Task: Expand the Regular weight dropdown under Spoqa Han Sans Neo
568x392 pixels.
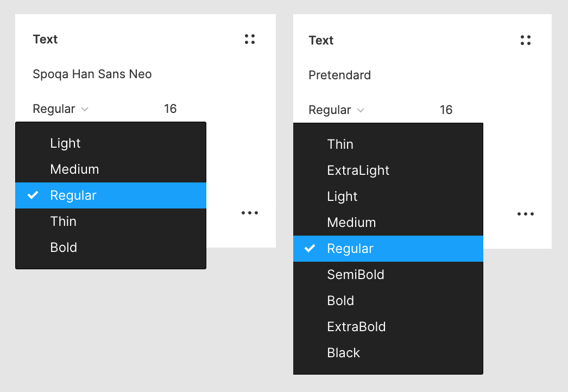Action: pyautogui.click(x=60, y=109)
